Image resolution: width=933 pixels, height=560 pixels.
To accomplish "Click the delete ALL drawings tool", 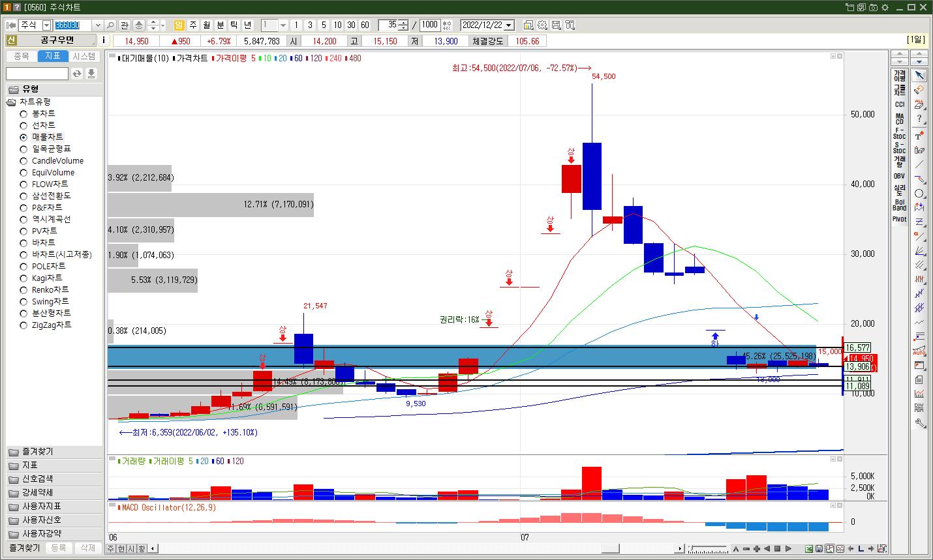I will click(919, 104).
